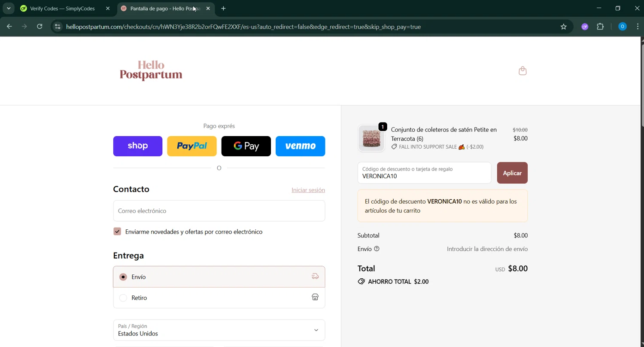This screenshot has width=644, height=347.
Task: Click the shipping info question mark icon
Action: (377, 249)
